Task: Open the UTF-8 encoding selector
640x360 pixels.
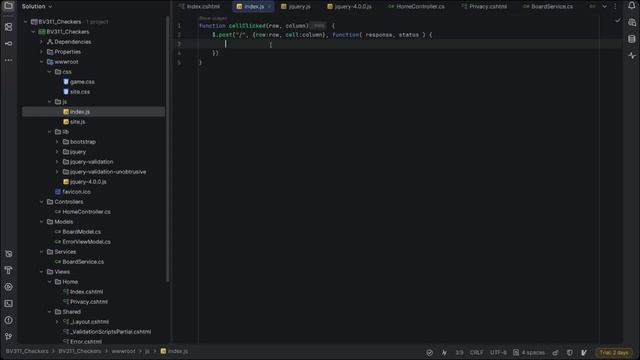Action: click(498, 353)
